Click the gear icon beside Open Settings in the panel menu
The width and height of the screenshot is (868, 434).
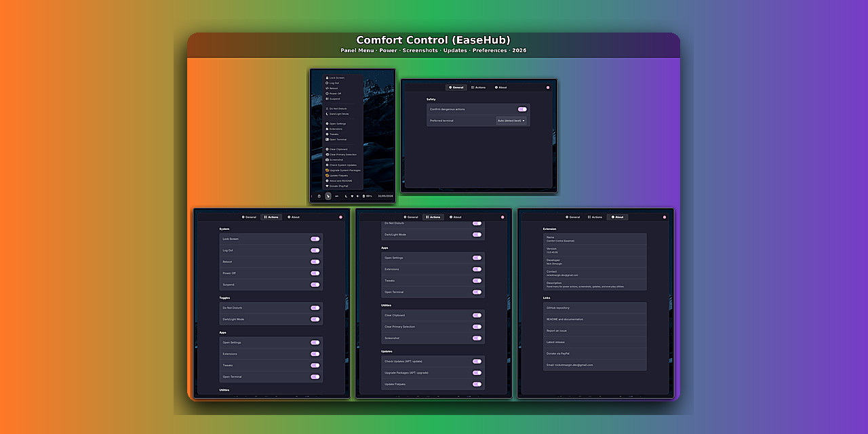pyautogui.click(x=326, y=123)
